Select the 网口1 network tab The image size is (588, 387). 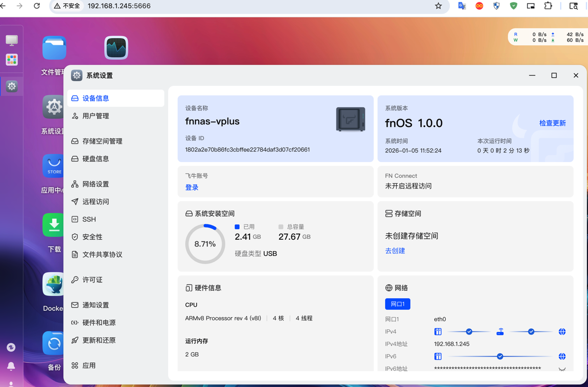[397, 304]
